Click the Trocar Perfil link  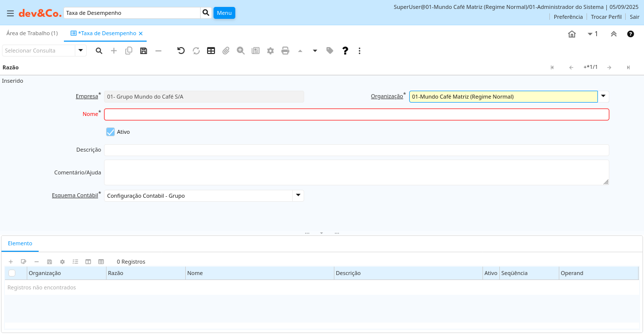pyautogui.click(x=606, y=17)
